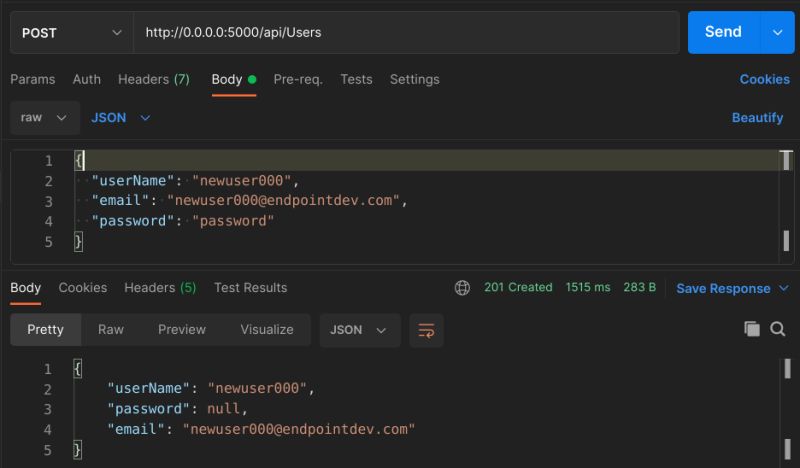Click the globe network icon beside 201 Created
This screenshot has height=468, width=800.
(x=462, y=288)
